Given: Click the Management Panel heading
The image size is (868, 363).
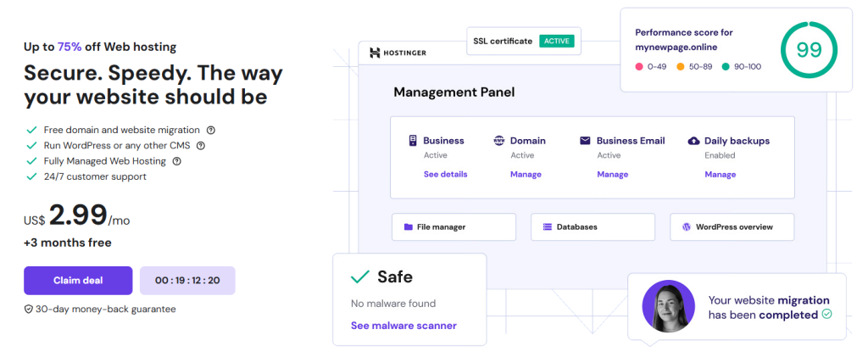Looking at the screenshot, I should click(x=454, y=92).
